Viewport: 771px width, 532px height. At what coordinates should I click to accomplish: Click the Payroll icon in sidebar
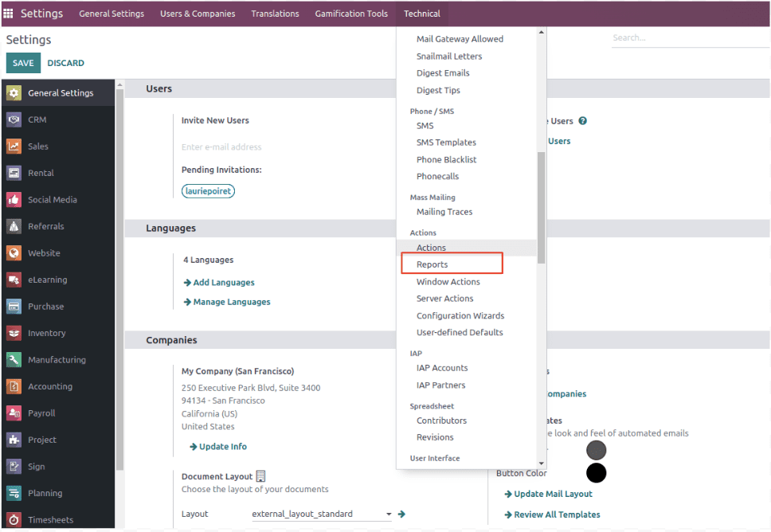pos(14,413)
